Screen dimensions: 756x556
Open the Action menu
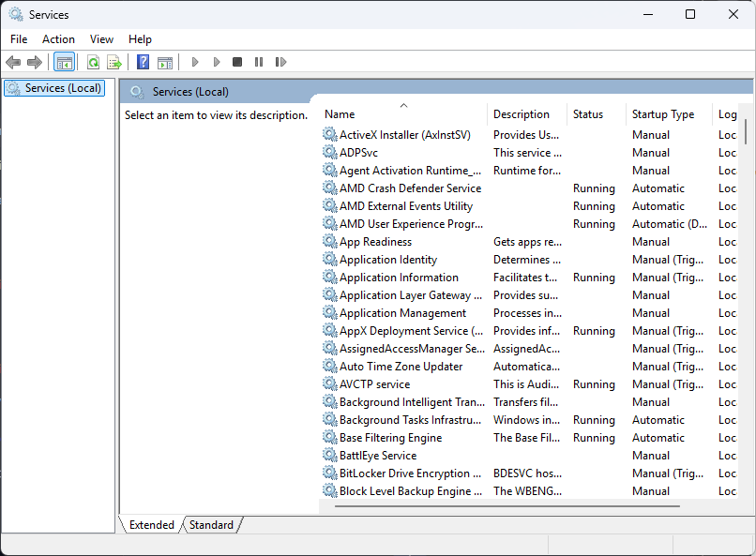coord(58,39)
